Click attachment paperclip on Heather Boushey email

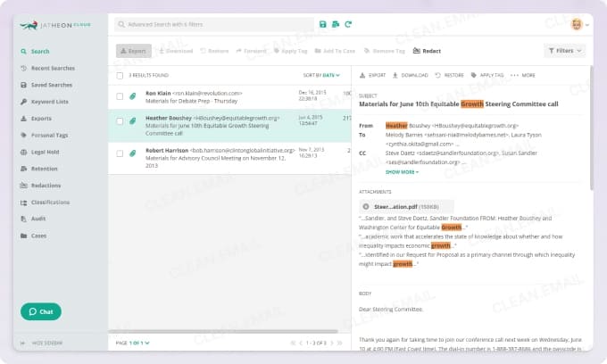click(132, 121)
